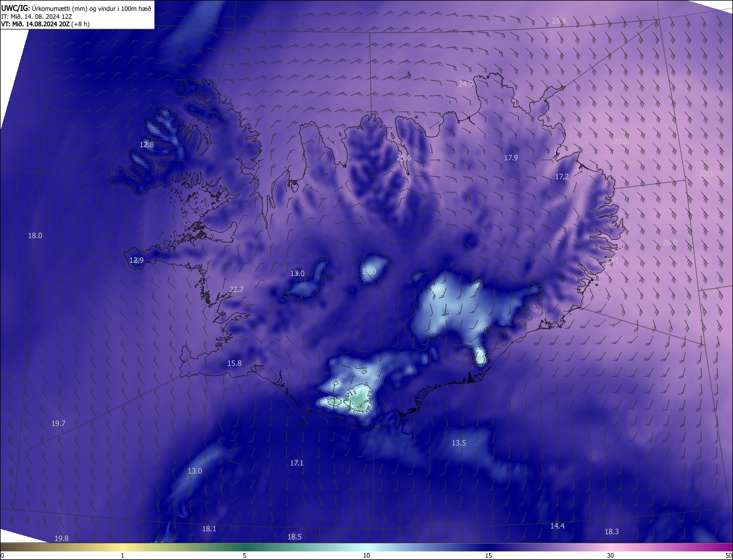Click the 18.0 value label
The image size is (733, 560).
[x=36, y=236]
